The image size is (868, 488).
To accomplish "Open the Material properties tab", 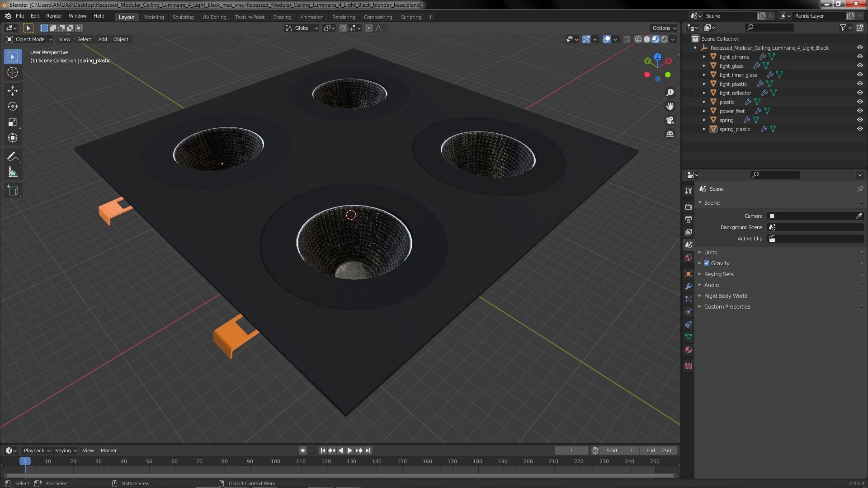I will point(689,350).
